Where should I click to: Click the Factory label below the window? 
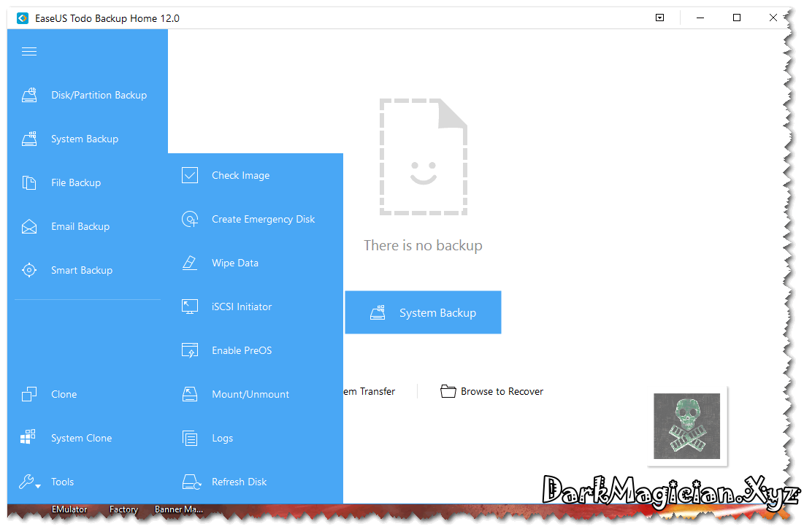[x=123, y=509]
